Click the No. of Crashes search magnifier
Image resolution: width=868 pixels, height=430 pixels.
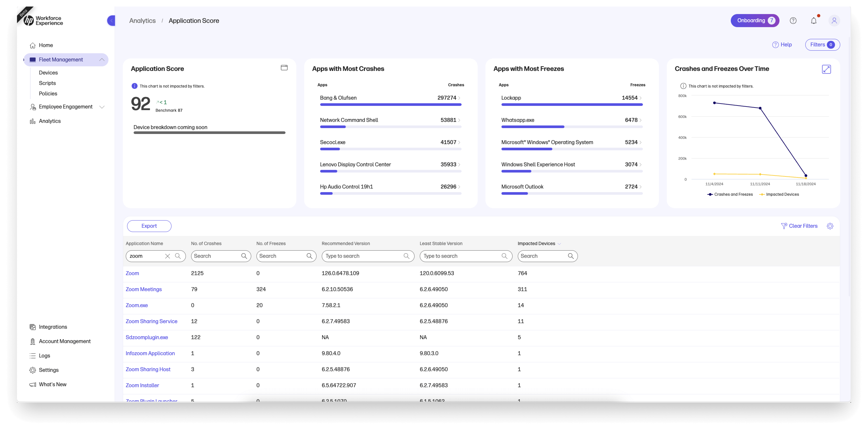[x=244, y=256]
